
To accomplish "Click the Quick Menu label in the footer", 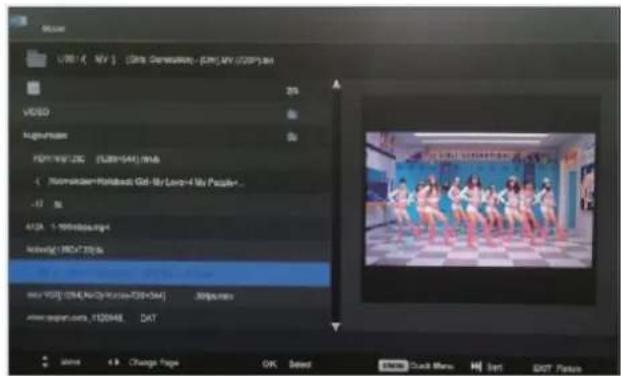I will [x=432, y=366].
